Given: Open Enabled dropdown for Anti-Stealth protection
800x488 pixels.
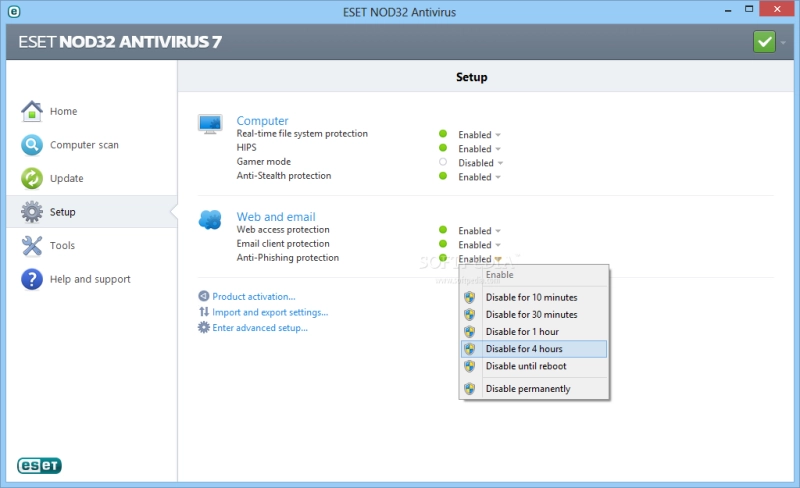Looking at the screenshot, I should [479, 177].
